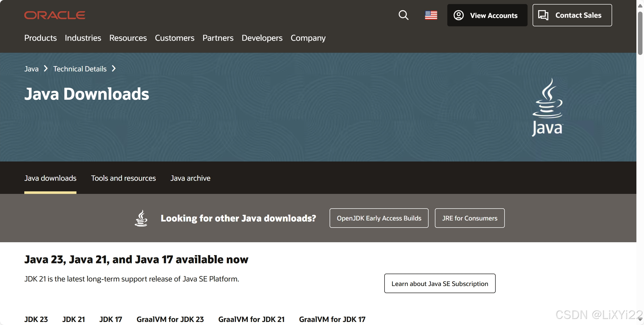Click the small Java cup icon
The height and width of the screenshot is (325, 644).
pyautogui.click(x=141, y=218)
